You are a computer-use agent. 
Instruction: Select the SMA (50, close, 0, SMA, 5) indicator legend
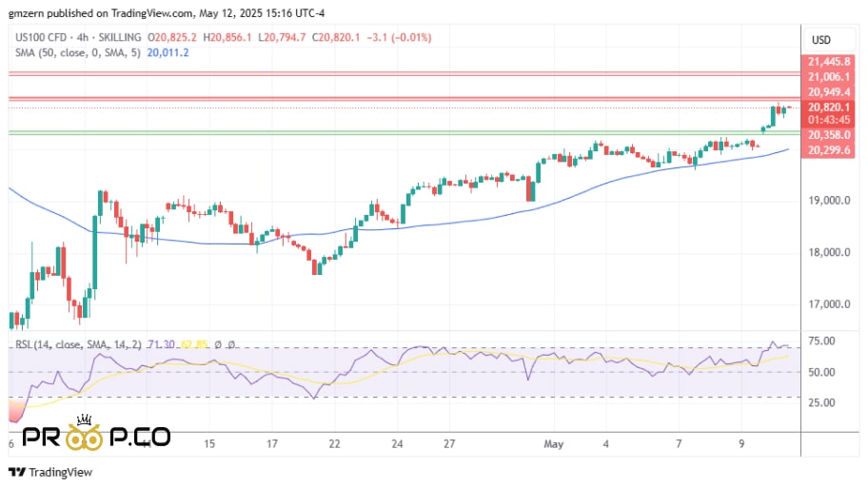78,52
